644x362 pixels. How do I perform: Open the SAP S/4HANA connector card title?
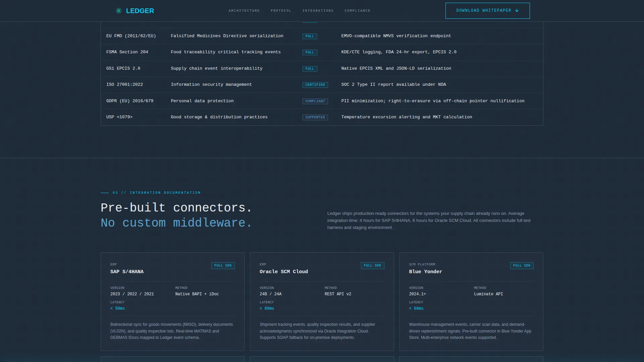point(127,272)
